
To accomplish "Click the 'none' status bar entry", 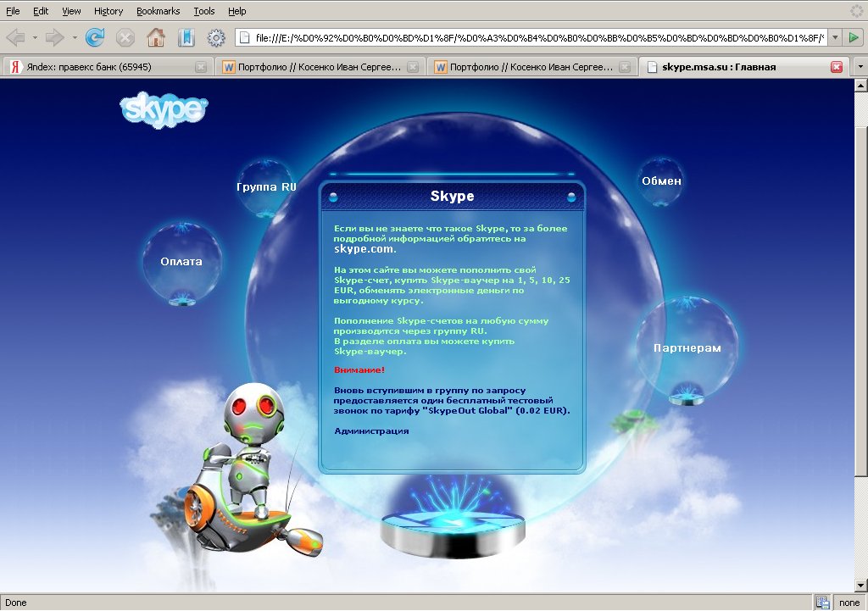I will [x=849, y=603].
